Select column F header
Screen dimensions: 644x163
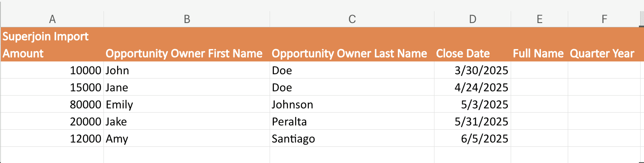pyautogui.click(x=604, y=19)
